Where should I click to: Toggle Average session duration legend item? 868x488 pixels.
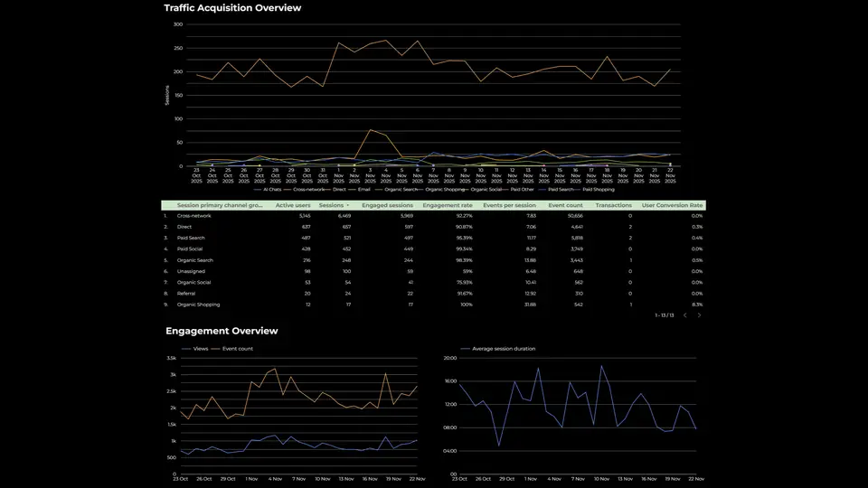498,349
